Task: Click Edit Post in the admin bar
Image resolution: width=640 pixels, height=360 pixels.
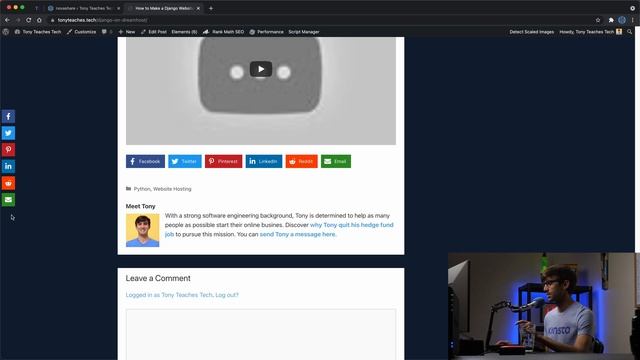Action: (154, 32)
